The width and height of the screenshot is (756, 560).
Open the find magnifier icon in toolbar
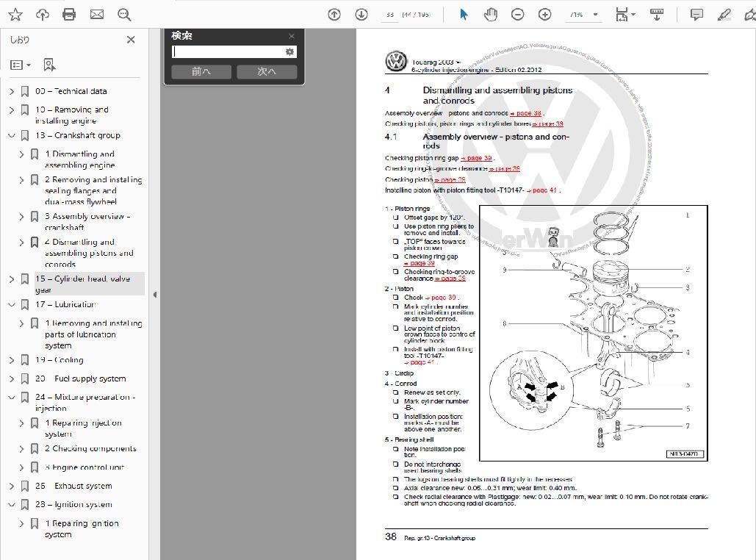124,15
